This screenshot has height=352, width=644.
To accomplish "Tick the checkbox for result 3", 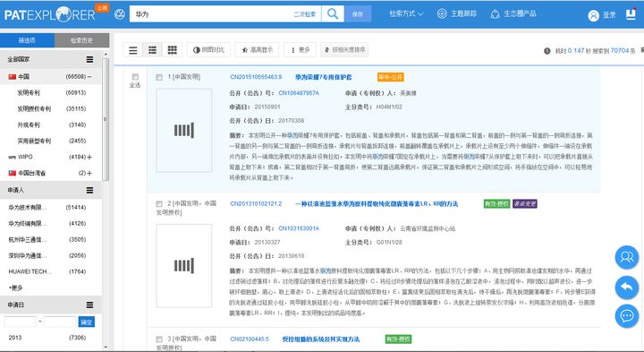I will (159, 339).
